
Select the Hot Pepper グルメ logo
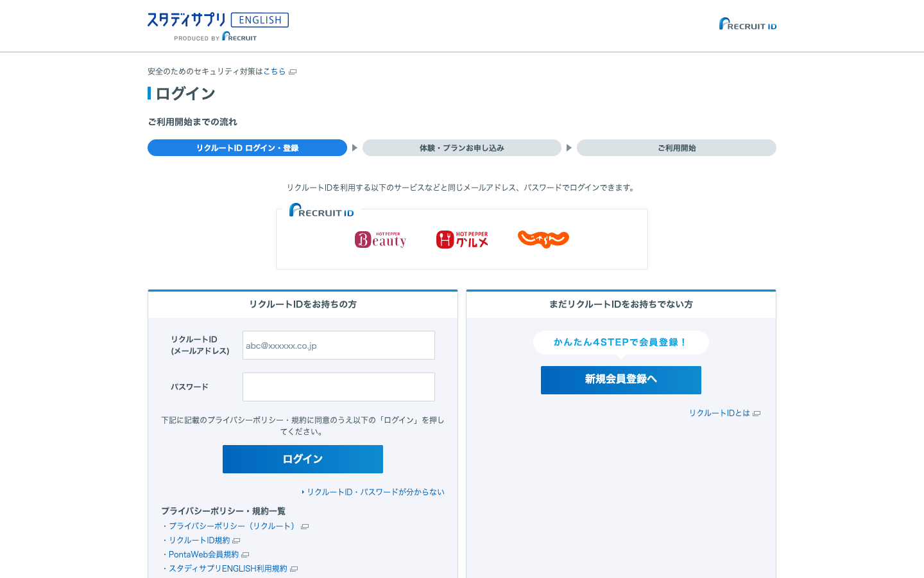coord(462,240)
